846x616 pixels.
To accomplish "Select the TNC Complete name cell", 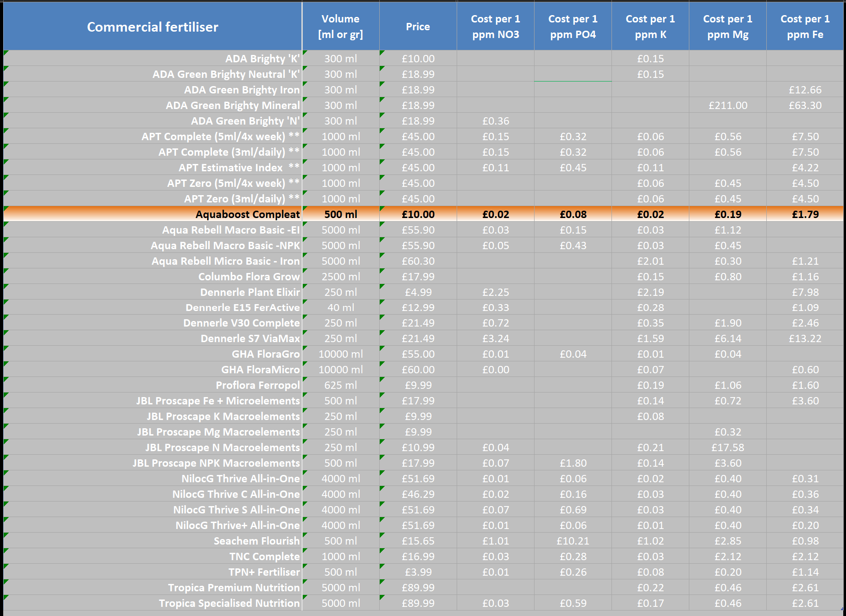I will click(x=153, y=556).
